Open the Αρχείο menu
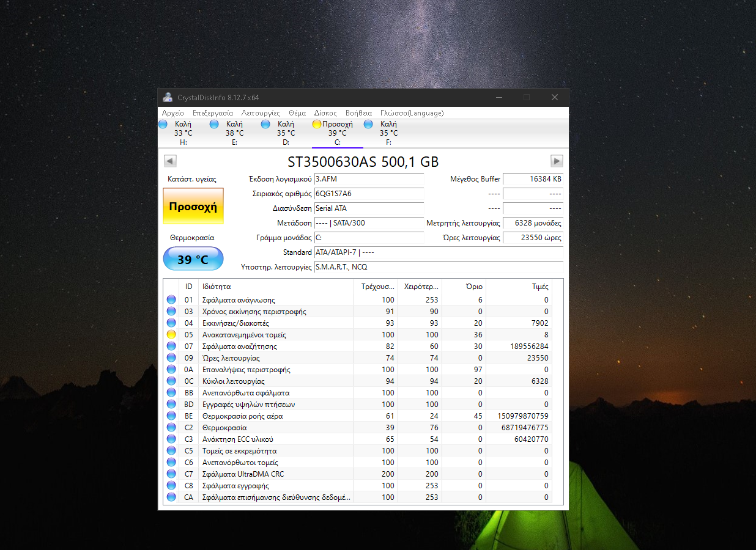This screenshot has height=550, width=756. [x=173, y=113]
